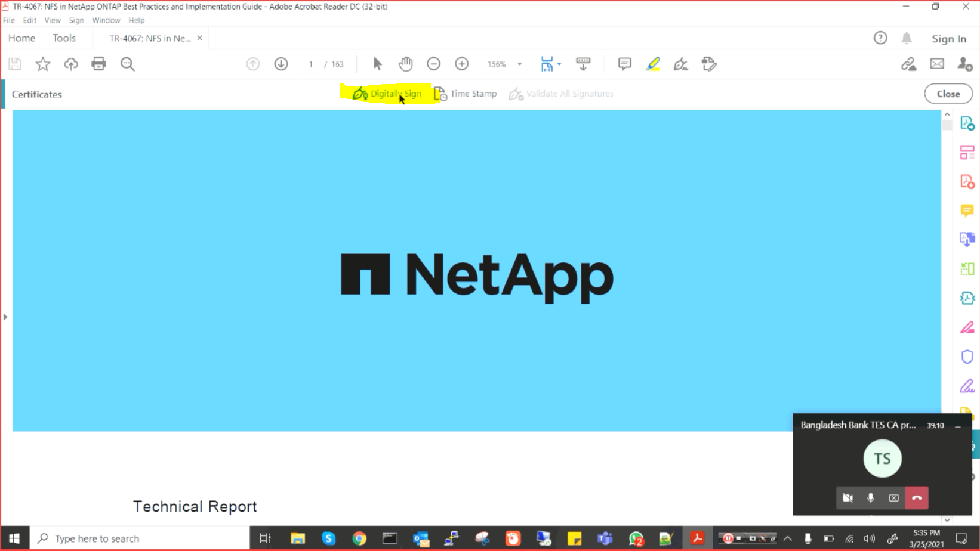Click the Sign In link
The height and width of the screenshot is (551, 980).
point(949,39)
